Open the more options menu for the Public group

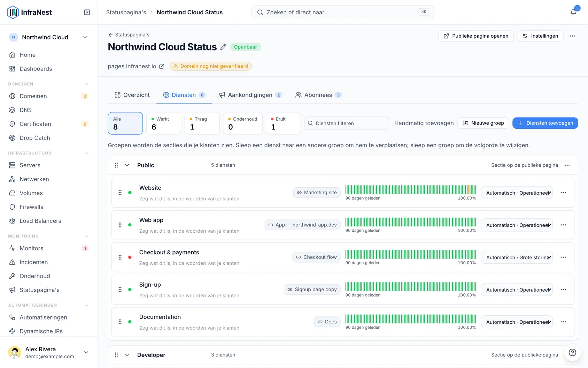click(x=567, y=165)
